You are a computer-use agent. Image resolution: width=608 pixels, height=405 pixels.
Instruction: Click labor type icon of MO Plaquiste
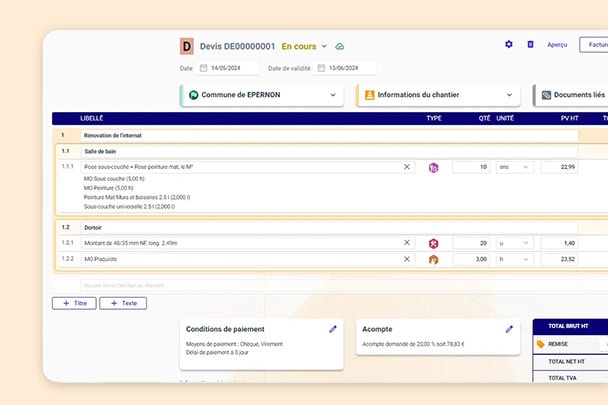click(434, 260)
